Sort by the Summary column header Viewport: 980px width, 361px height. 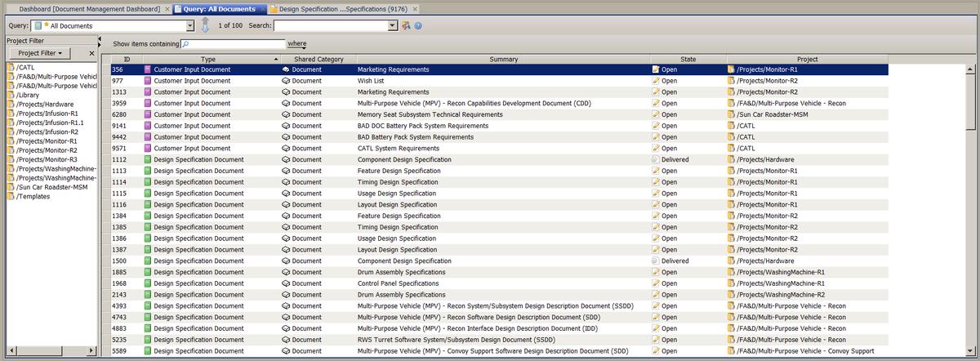coord(503,60)
